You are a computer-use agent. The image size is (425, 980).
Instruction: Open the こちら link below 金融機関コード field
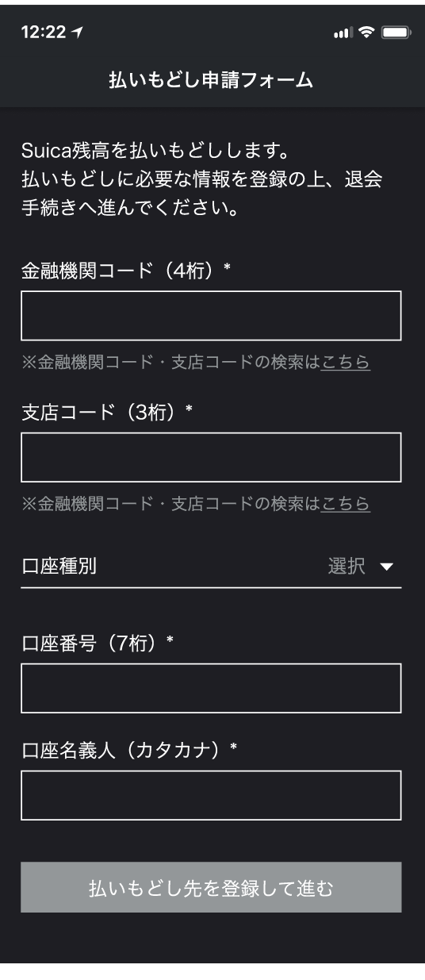point(345,362)
